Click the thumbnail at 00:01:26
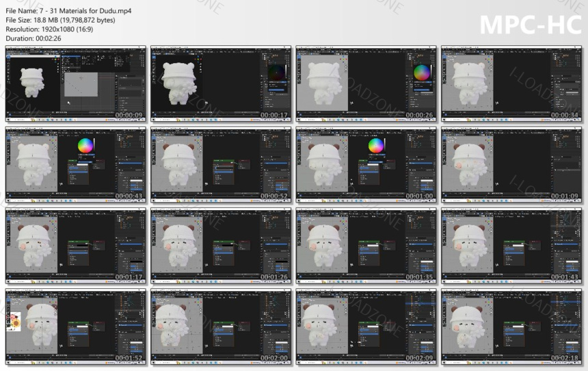 [x=221, y=245]
